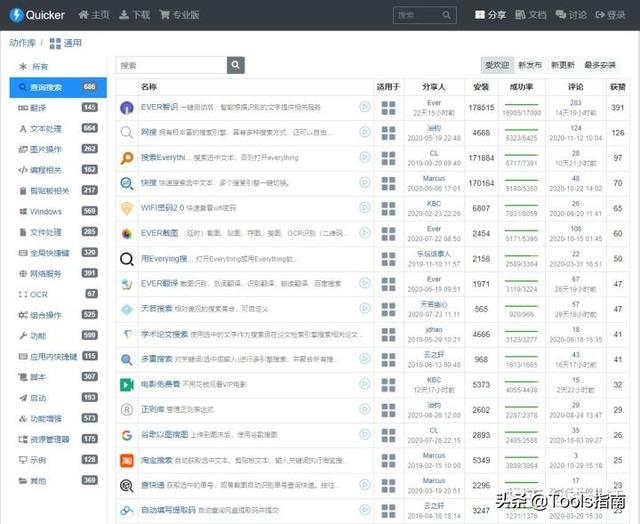Click the 自动填写提取码 key icon
640x524 pixels.
point(127,511)
